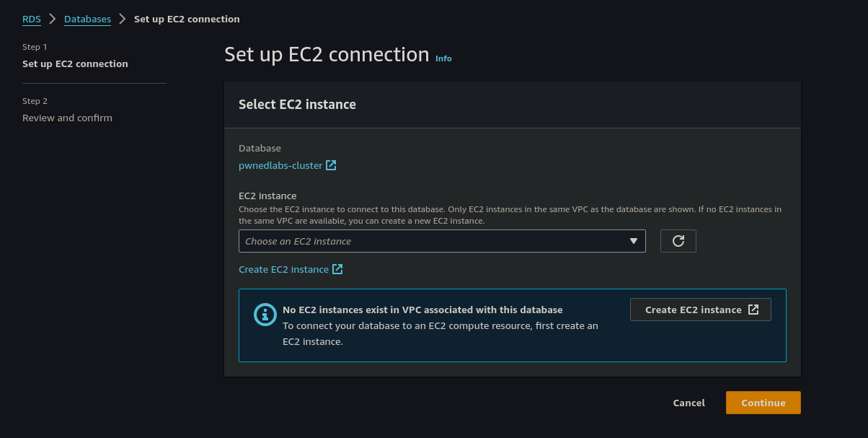Click external icon inside Create EC2 instance button
The width and height of the screenshot is (868, 438).
(753, 310)
